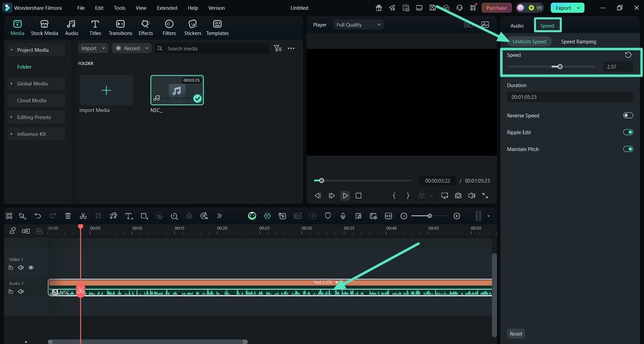Click the save project floppy icon

click(432, 8)
